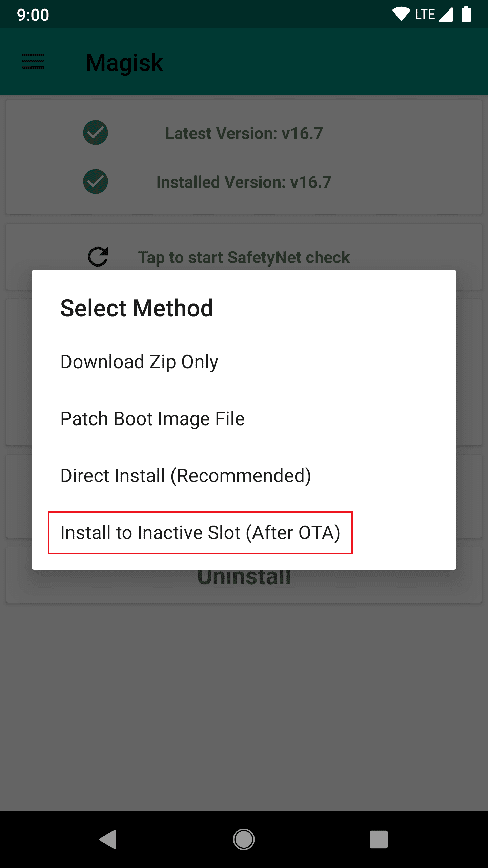Image resolution: width=488 pixels, height=868 pixels.
Task: Open recent apps with square button
Action: click(379, 839)
